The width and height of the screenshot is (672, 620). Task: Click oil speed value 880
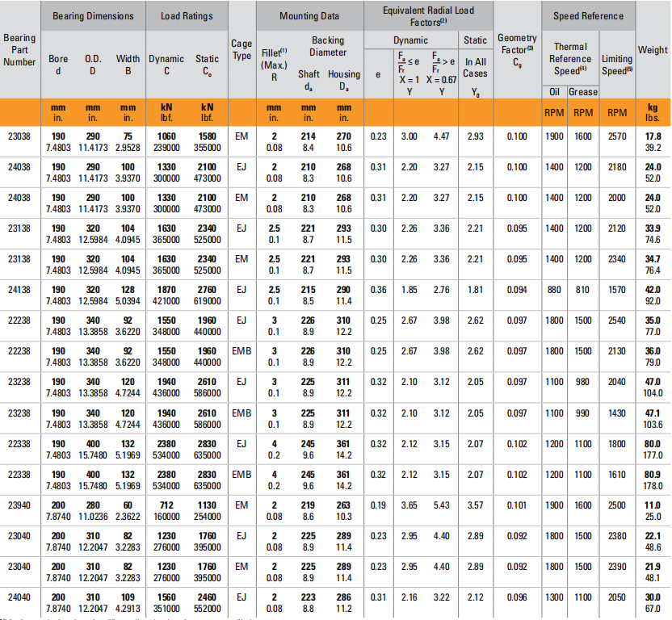(x=554, y=290)
